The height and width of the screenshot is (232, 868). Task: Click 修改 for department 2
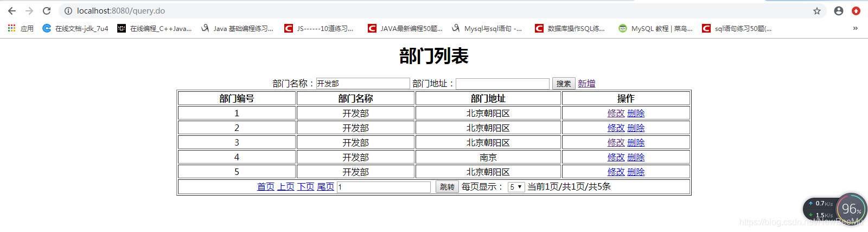616,128
